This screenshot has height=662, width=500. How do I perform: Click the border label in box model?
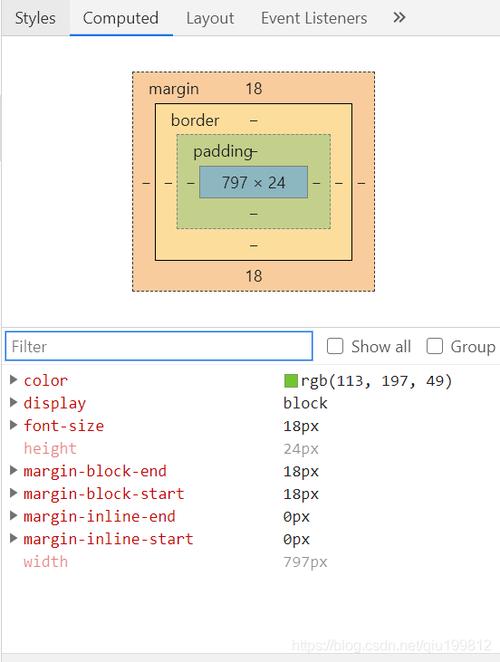(x=195, y=120)
